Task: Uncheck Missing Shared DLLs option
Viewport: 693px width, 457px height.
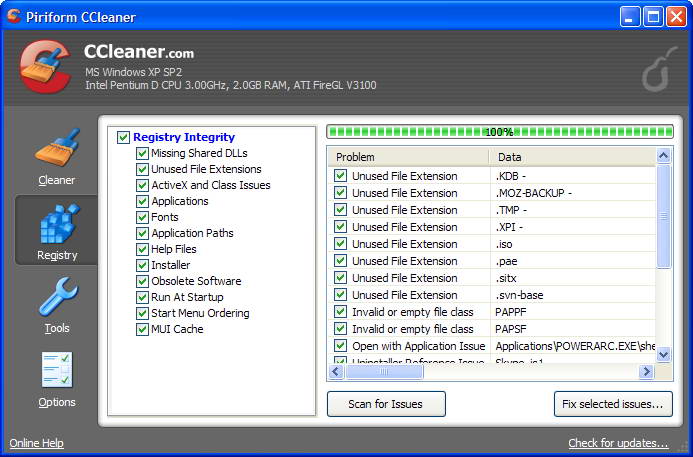Action: (142, 153)
